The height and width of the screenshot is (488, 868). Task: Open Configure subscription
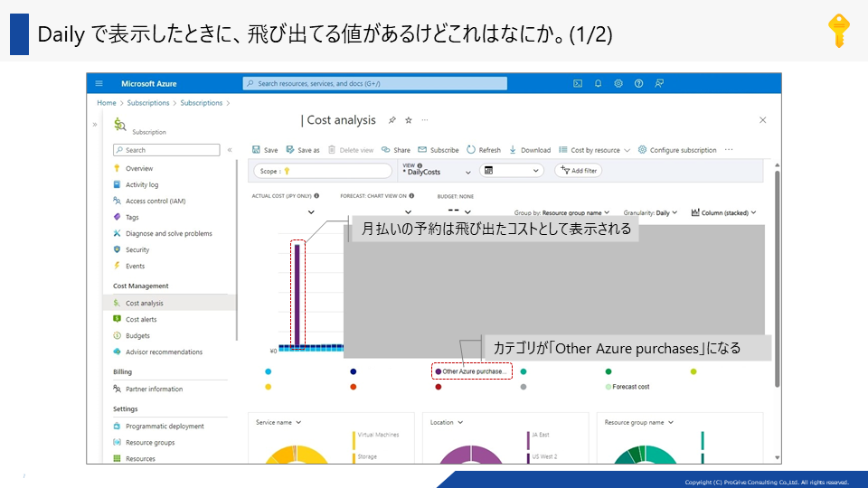[x=677, y=150]
